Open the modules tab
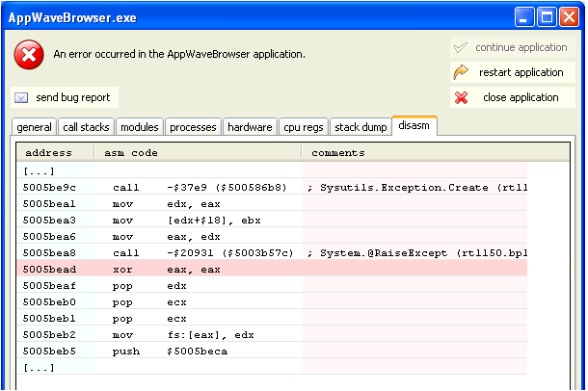The height and width of the screenshot is (391, 588). point(140,127)
